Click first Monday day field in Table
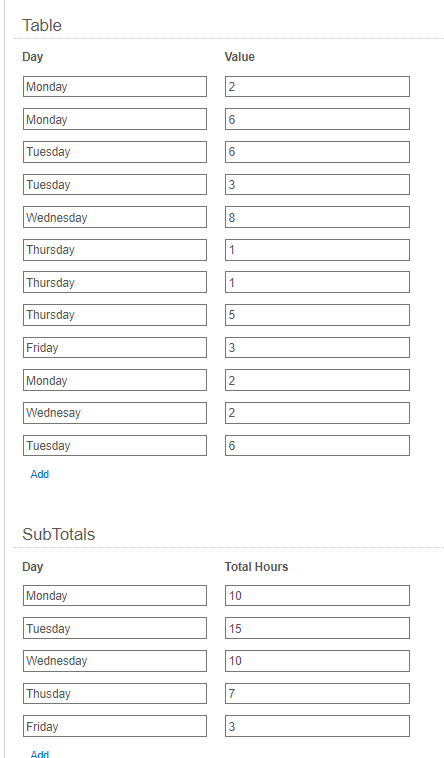Image resolution: width=444 pixels, height=758 pixels. pos(115,87)
